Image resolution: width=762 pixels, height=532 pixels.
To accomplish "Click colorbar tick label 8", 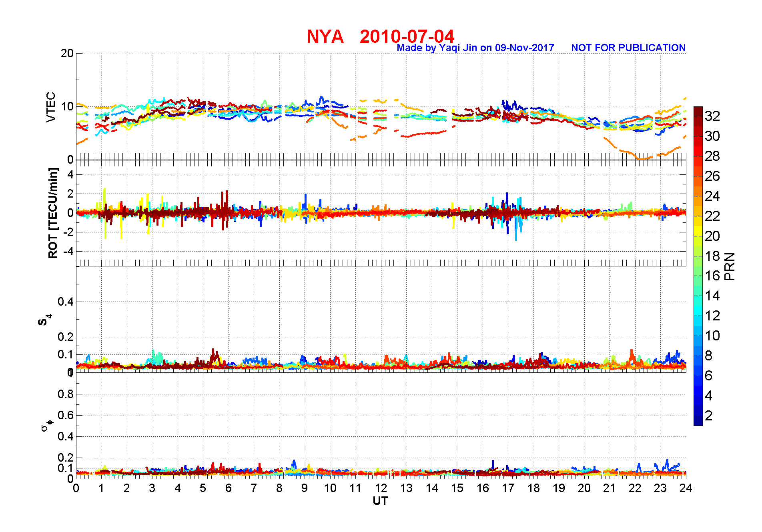I will 709,356.
